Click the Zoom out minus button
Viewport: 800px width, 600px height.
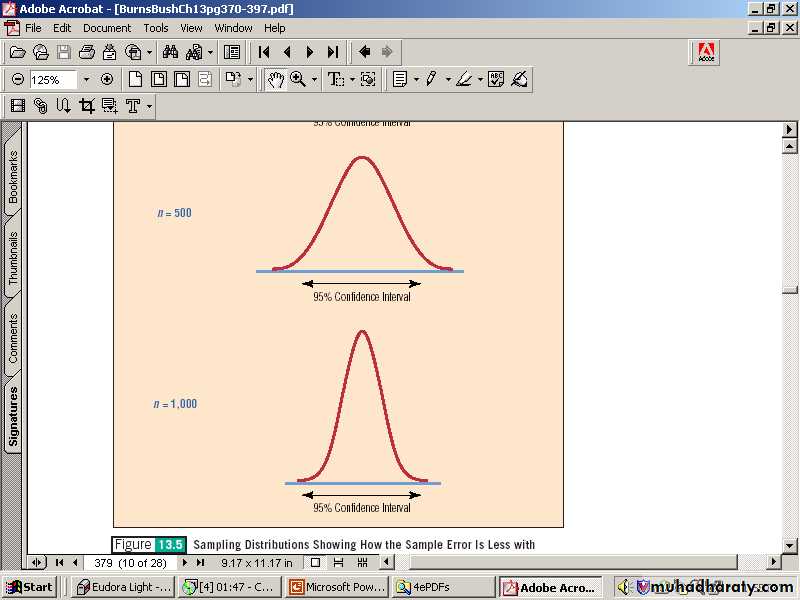pyautogui.click(x=17, y=80)
